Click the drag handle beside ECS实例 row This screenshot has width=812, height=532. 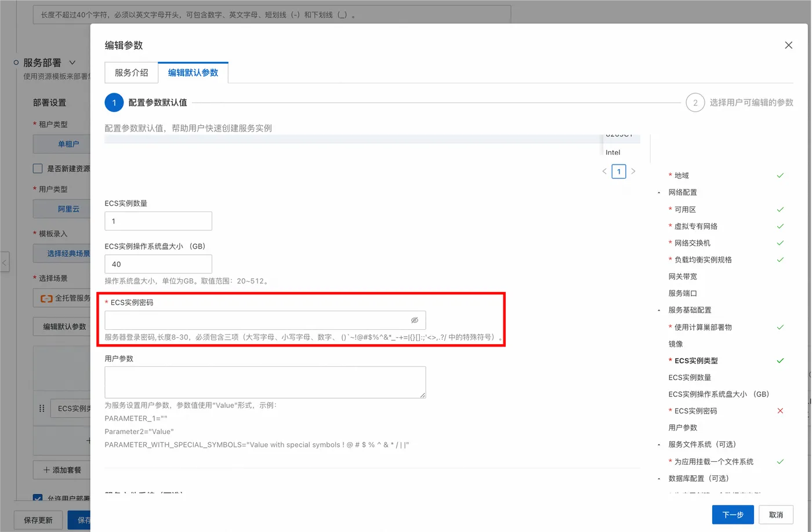point(42,409)
